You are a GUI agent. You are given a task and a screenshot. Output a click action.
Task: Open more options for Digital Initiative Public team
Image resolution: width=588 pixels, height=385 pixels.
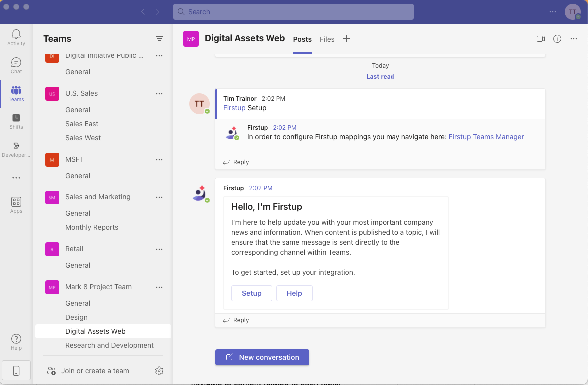[159, 56]
